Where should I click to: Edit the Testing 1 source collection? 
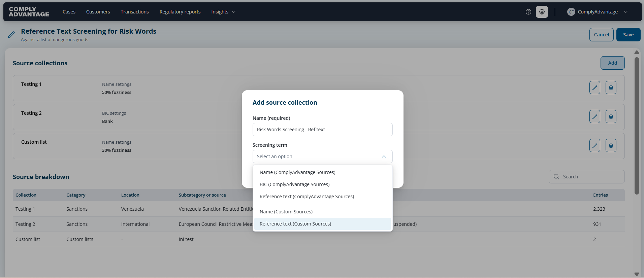point(595,88)
